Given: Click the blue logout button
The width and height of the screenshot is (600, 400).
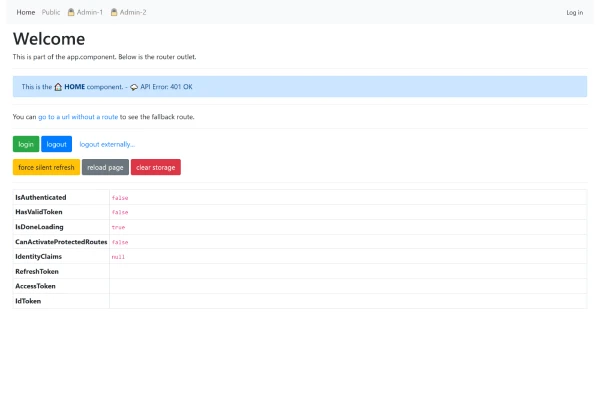Looking at the screenshot, I should tap(57, 144).
